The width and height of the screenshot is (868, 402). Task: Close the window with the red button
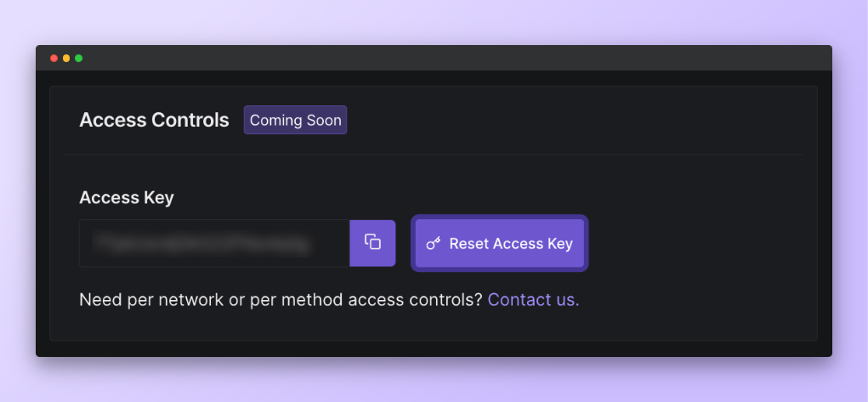[x=54, y=58]
